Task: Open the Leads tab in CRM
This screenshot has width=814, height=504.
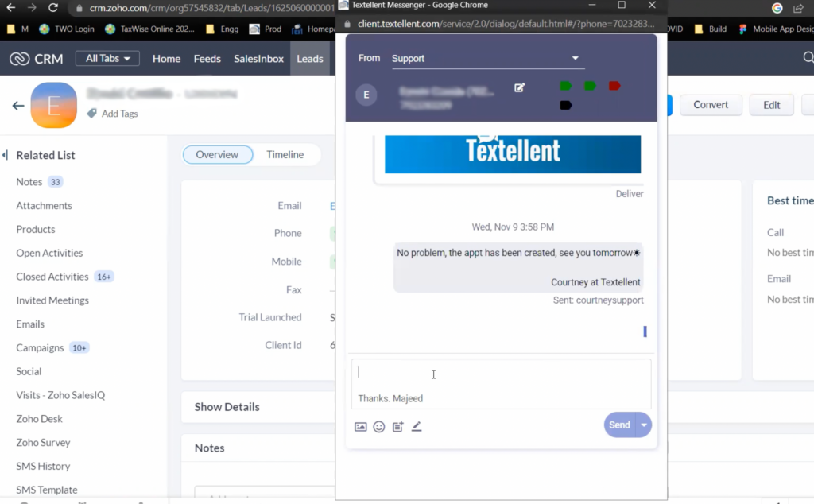Action: (310, 59)
